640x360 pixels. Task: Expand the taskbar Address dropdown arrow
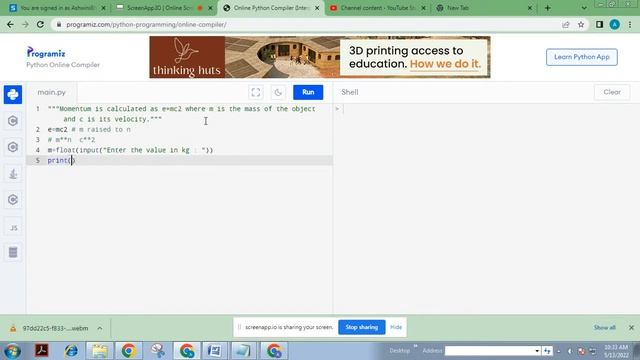537,351
